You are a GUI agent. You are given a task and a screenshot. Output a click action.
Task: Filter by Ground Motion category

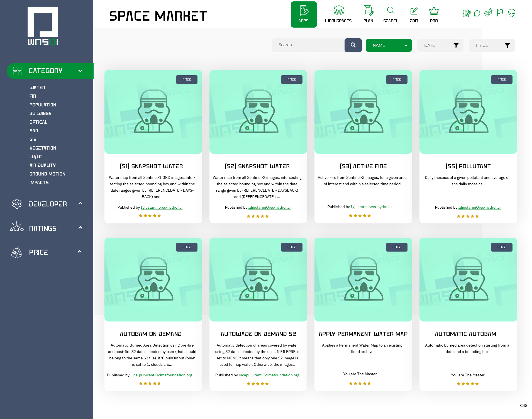click(x=47, y=174)
